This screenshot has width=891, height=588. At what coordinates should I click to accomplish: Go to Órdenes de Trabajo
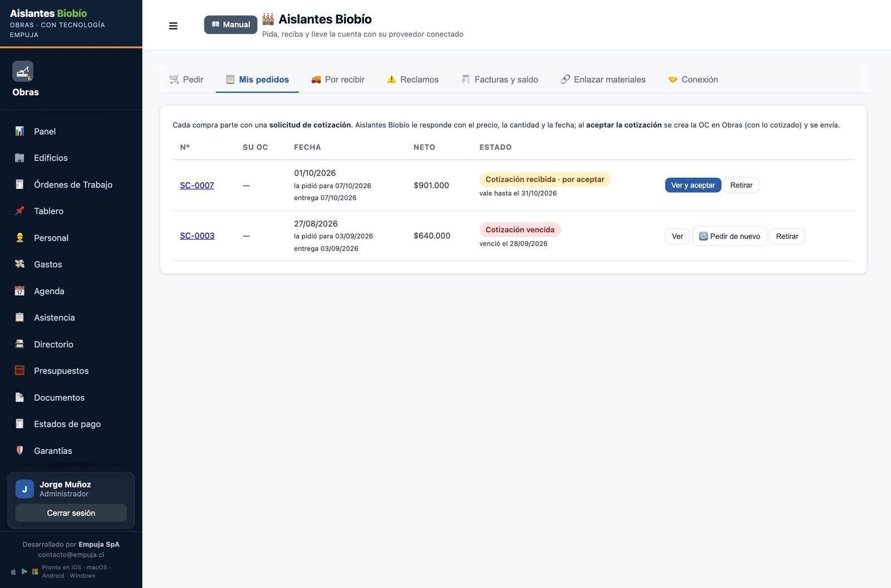71,184
